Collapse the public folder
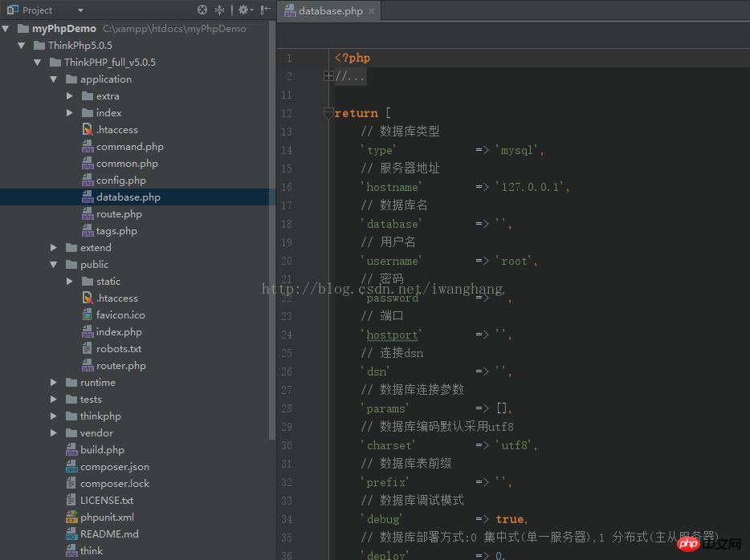This screenshot has height=560, width=750. [x=54, y=264]
